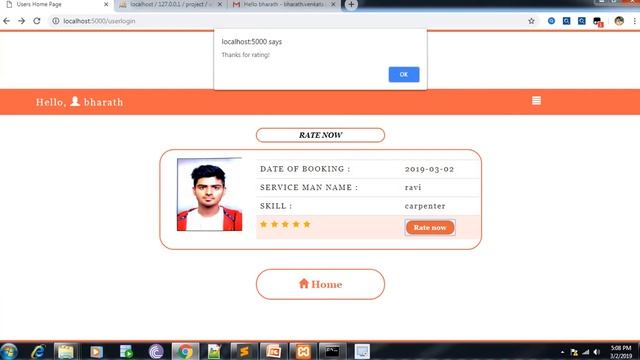Open the media player taskbar icon
The height and width of the screenshot is (360, 640).
tap(96, 351)
